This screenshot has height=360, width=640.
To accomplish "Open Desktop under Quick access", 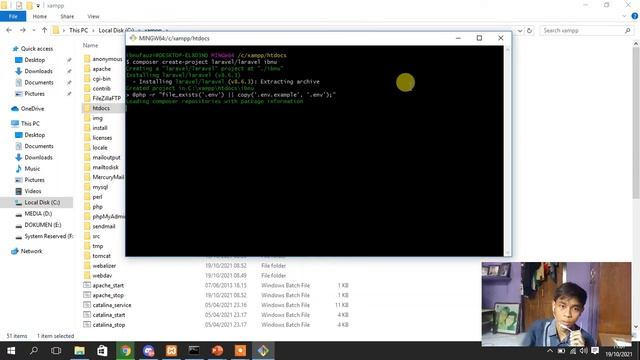I will point(35,60).
